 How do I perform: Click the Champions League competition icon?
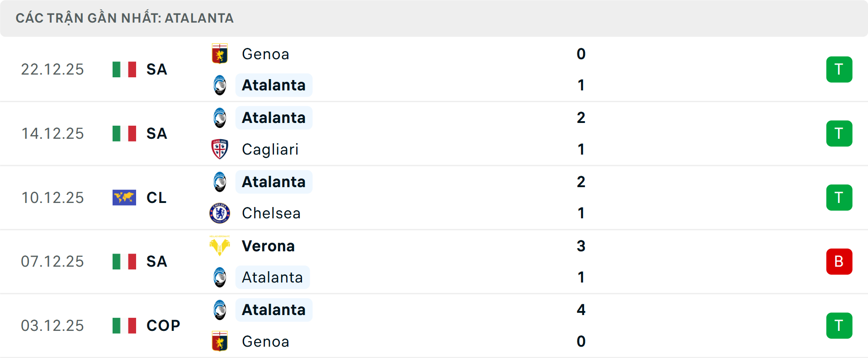point(124,198)
